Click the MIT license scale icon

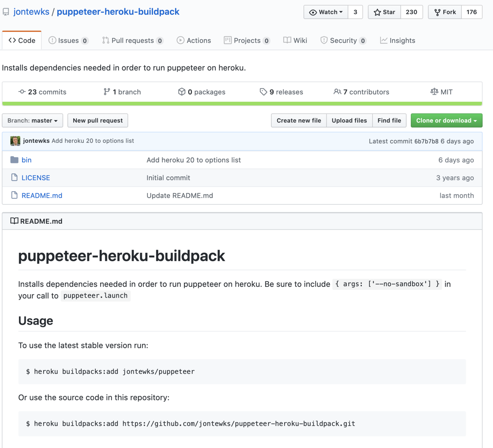coord(434,92)
